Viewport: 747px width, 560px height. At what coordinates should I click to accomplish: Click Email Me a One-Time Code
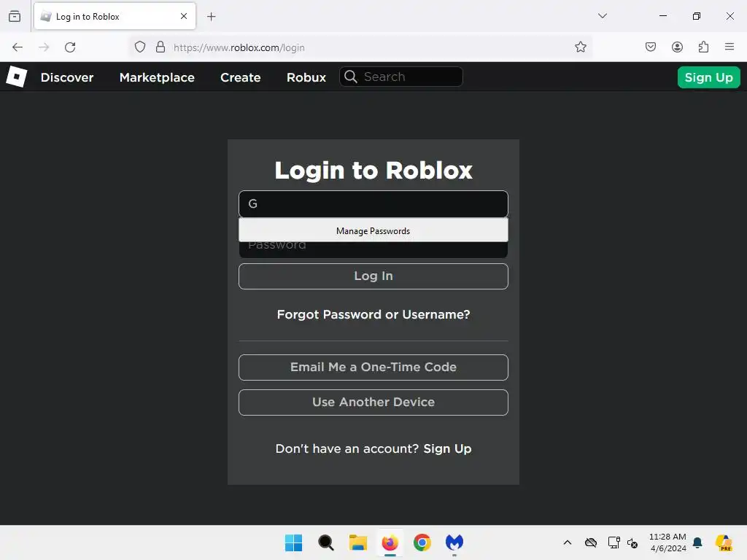click(x=373, y=367)
